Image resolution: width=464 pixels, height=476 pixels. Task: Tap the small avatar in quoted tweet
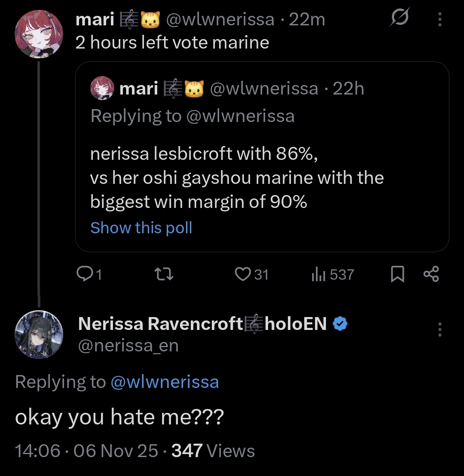point(102,89)
